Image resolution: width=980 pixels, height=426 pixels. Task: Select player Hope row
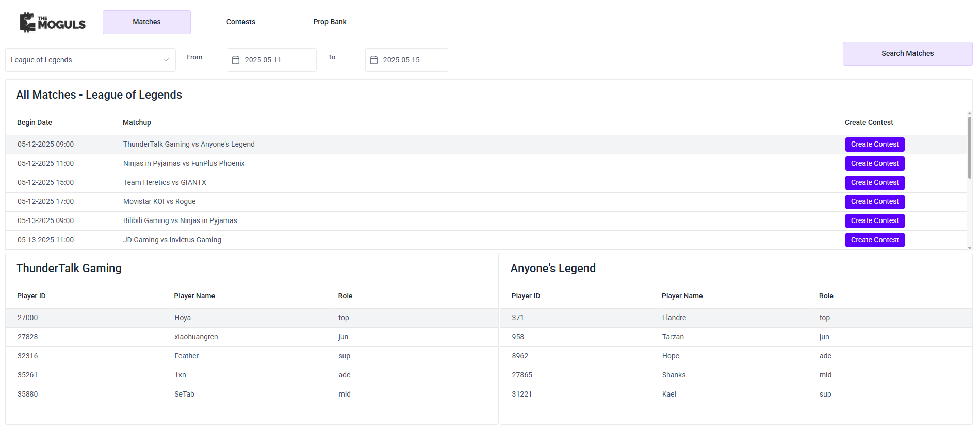tap(736, 356)
